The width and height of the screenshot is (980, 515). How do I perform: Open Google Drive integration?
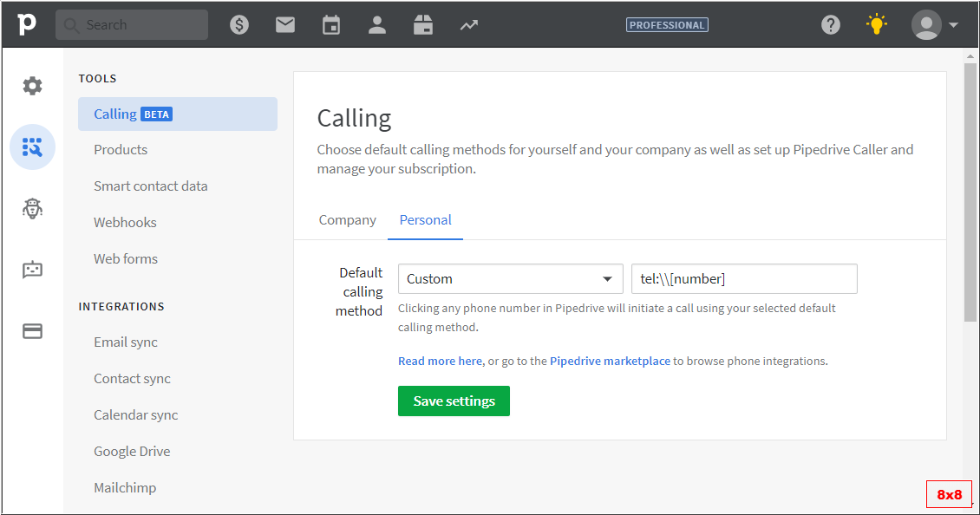132,451
